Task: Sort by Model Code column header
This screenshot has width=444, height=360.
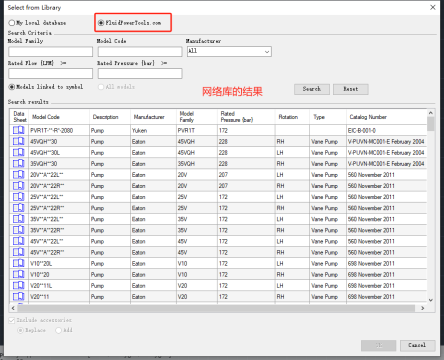Action: 46,117
